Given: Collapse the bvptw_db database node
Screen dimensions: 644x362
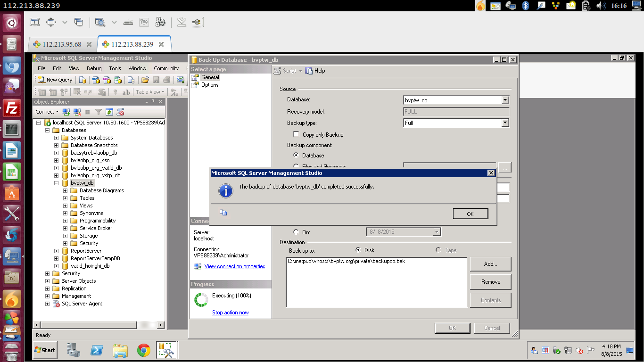Looking at the screenshot, I should pos(57,183).
